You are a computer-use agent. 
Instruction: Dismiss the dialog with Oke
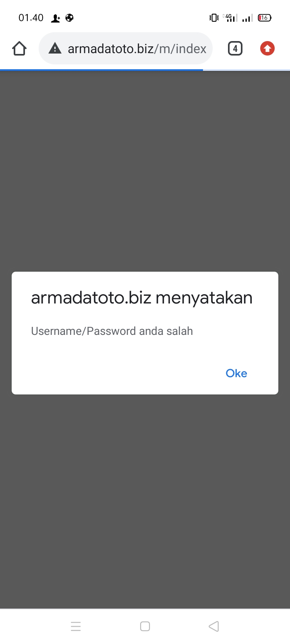pos(236,374)
